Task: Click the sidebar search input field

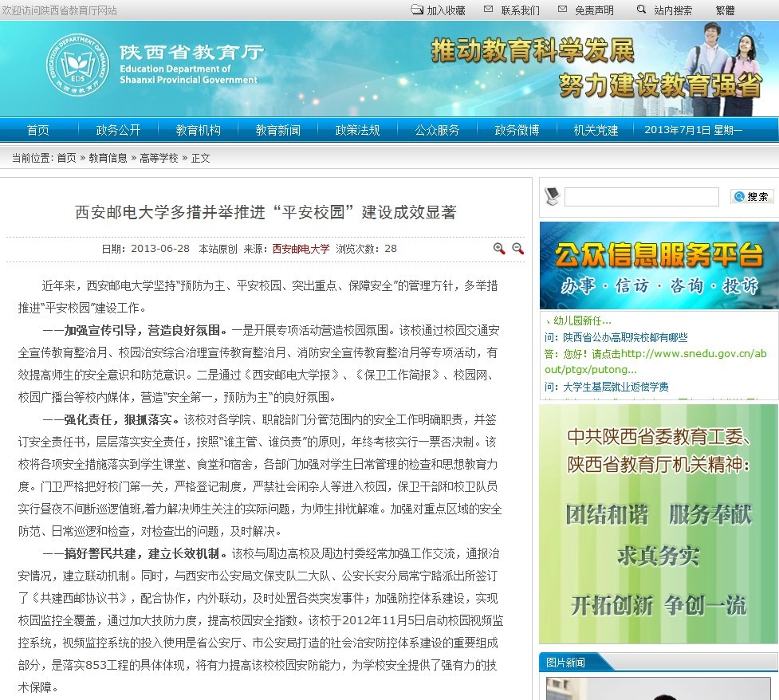Action: click(630, 197)
